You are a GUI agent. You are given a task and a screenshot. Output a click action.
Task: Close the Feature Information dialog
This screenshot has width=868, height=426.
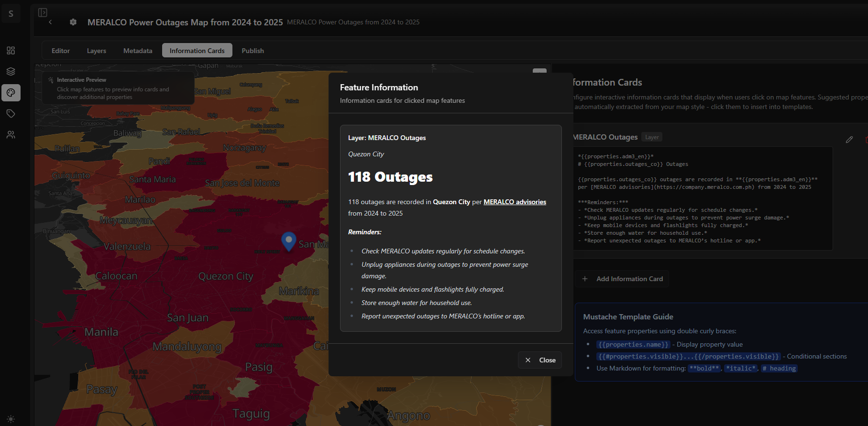click(540, 360)
